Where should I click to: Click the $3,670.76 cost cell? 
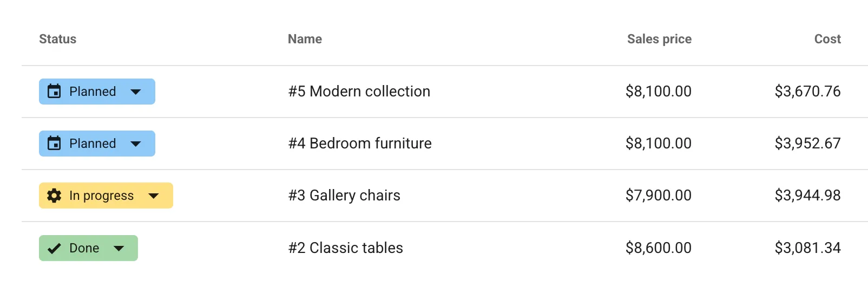(x=807, y=92)
